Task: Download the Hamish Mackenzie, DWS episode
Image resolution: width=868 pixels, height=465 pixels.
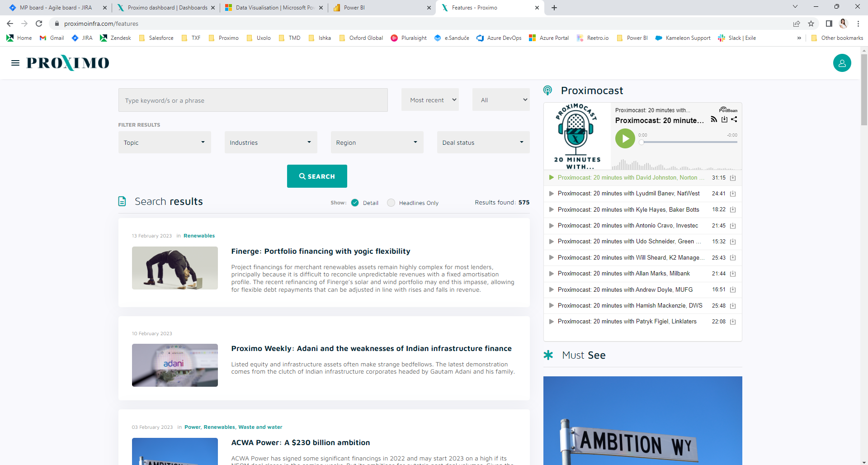Action: pyautogui.click(x=733, y=306)
